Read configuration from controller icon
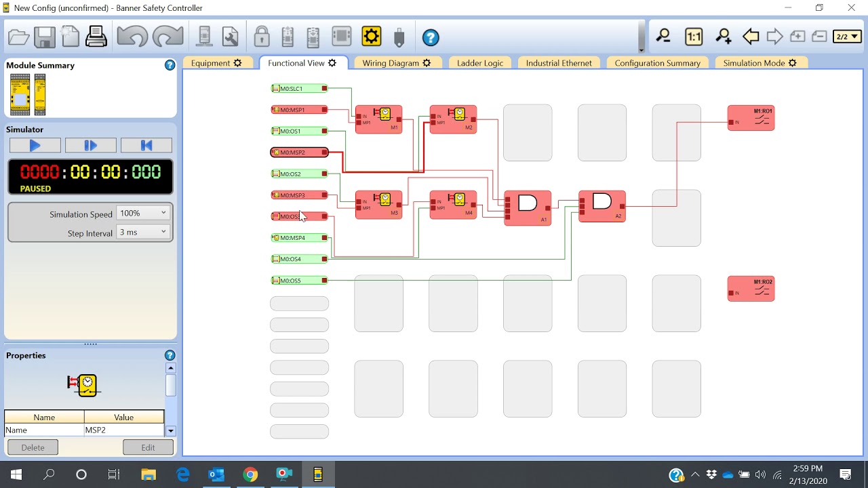 (288, 37)
